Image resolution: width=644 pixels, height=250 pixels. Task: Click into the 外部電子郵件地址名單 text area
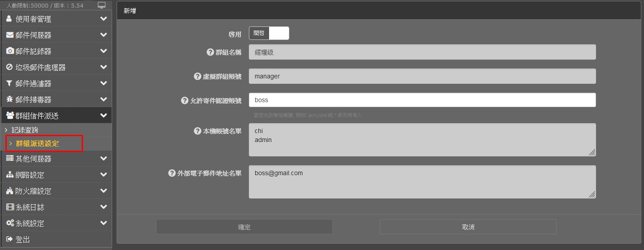tap(422, 182)
